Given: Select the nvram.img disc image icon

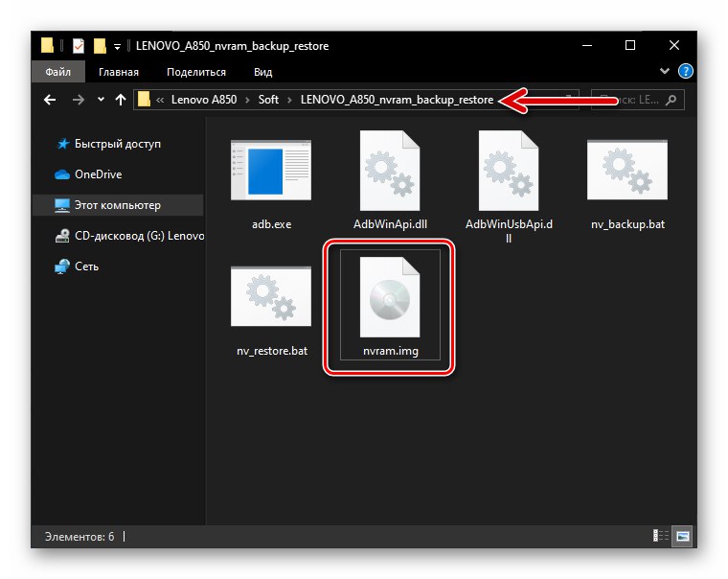Looking at the screenshot, I should (390, 297).
